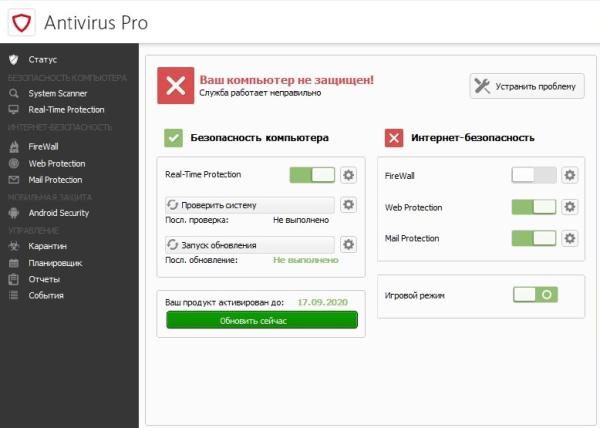Click the Antivirus Pro shield logo

[x=23, y=22]
